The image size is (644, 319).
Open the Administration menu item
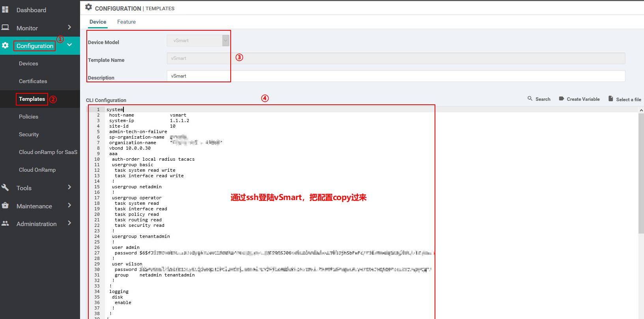[37, 224]
